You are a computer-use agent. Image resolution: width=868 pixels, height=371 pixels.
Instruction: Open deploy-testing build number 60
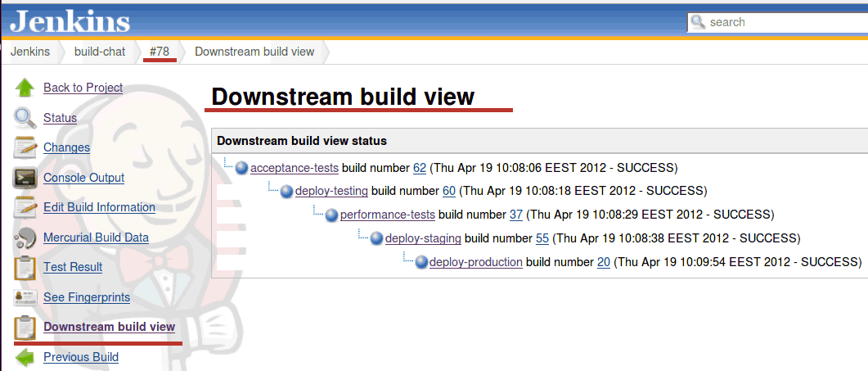449,192
